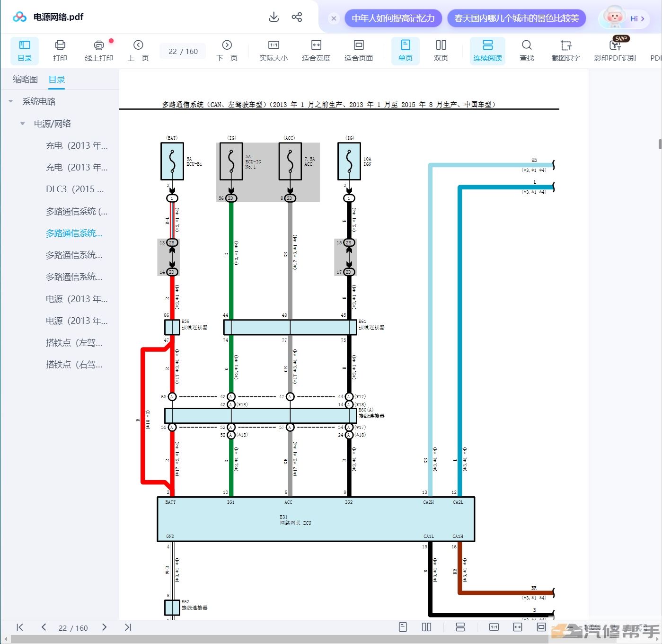662x644 pixels.
Task: Go to previous page in bottom bar
Action: pos(44,627)
